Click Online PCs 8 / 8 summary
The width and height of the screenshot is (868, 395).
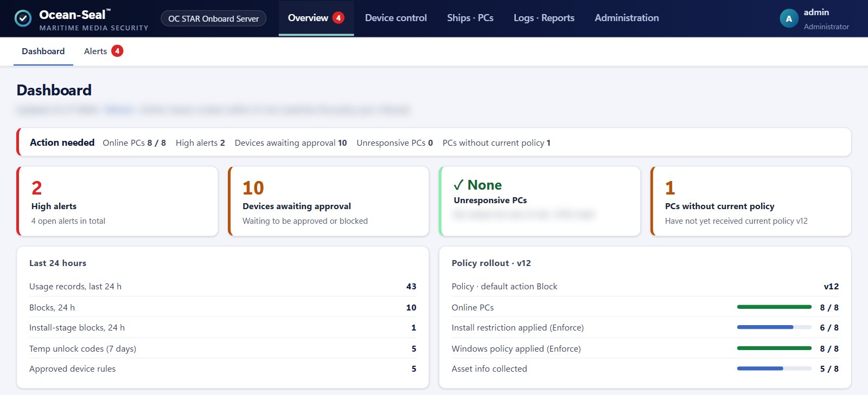pyautogui.click(x=135, y=143)
